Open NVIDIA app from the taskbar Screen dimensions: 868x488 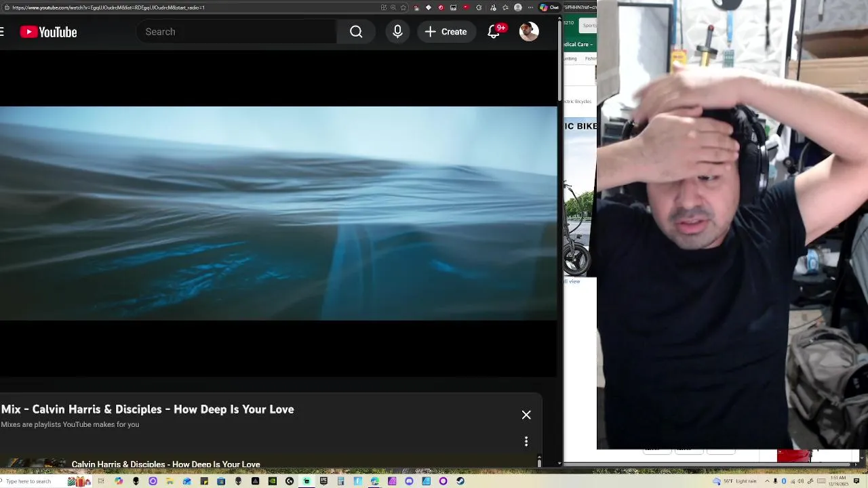(273, 481)
